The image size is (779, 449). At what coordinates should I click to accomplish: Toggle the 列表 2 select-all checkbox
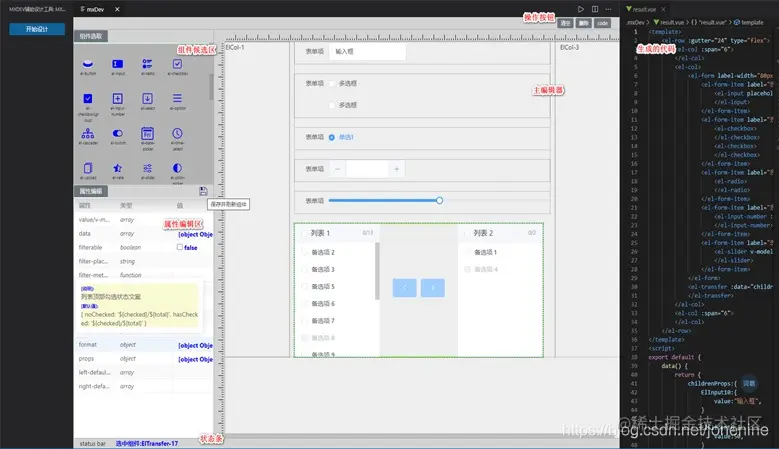coord(467,233)
